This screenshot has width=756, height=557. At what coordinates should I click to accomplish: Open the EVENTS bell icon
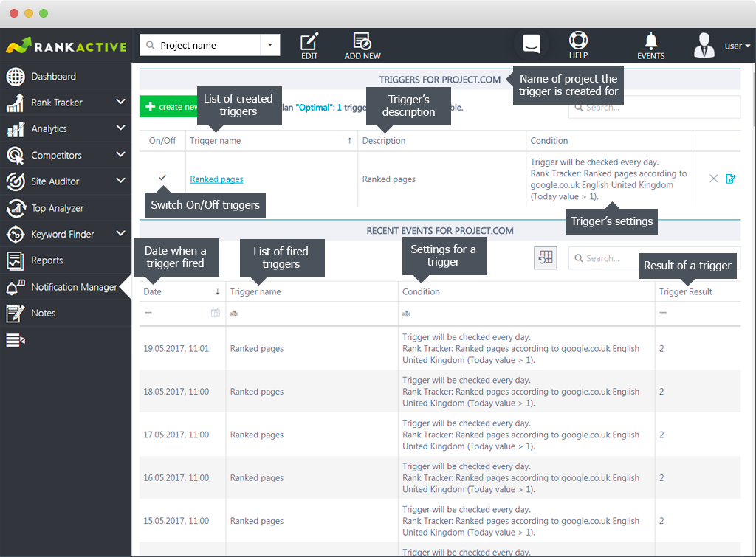(x=651, y=46)
